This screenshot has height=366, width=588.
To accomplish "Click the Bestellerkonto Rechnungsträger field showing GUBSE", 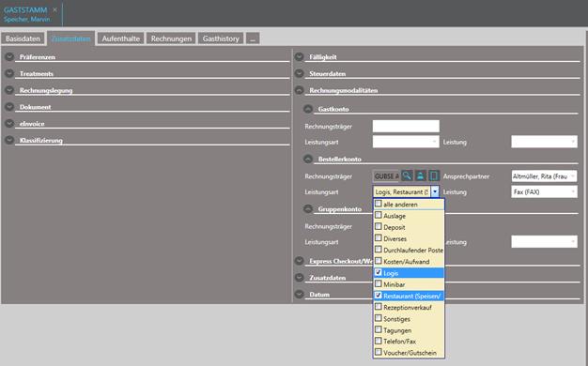I will [386, 176].
